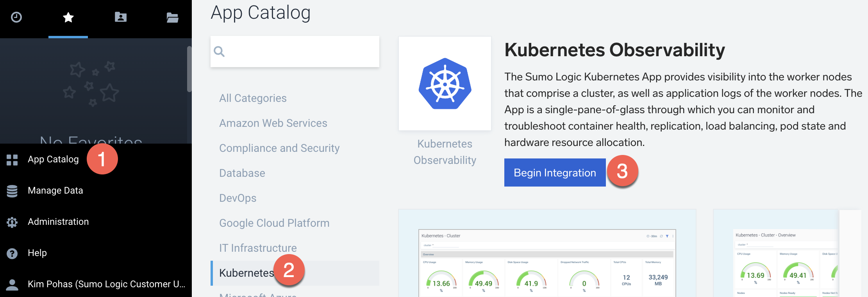Select the DevOps category
This screenshot has height=297, width=868.
[238, 198]
